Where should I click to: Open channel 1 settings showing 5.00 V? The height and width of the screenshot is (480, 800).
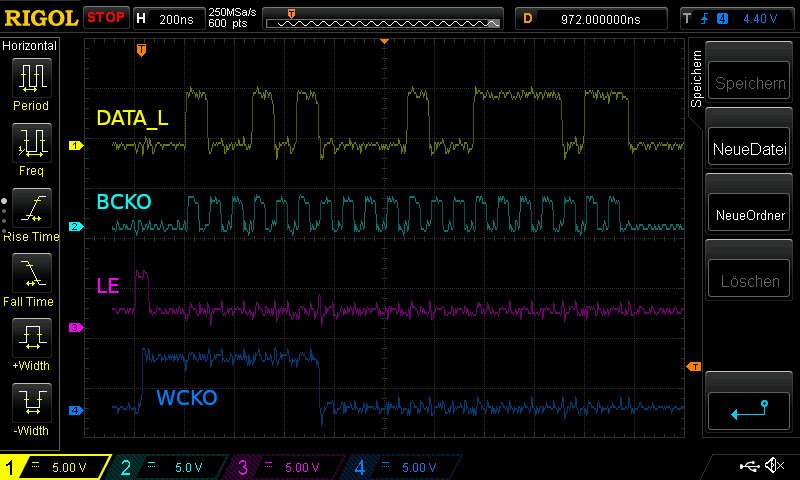click(x=55, y=467)
